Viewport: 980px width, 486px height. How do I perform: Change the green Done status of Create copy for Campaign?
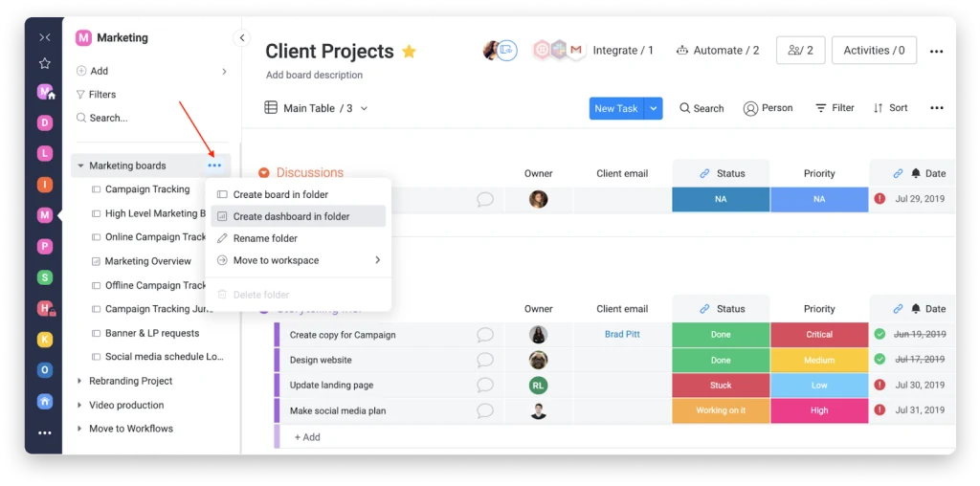pyautogui.click(x=721, y=335)
